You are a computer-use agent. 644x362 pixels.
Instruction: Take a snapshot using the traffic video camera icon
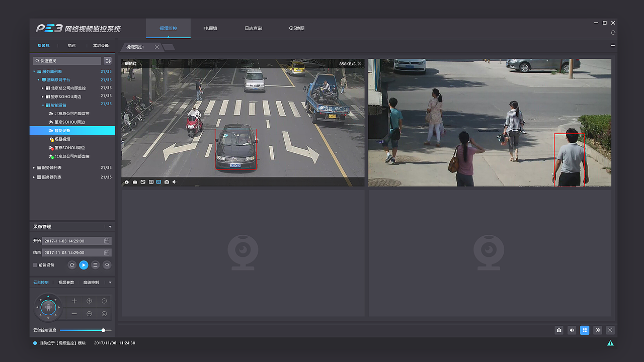click(x=167, y=182)
